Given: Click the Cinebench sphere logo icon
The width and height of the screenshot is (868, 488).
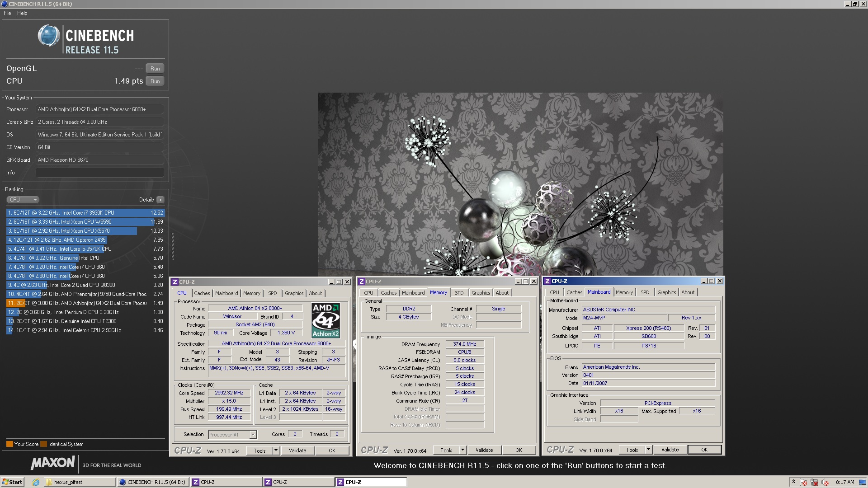Looking at the screenshot, I should click(x=49, y=36).
